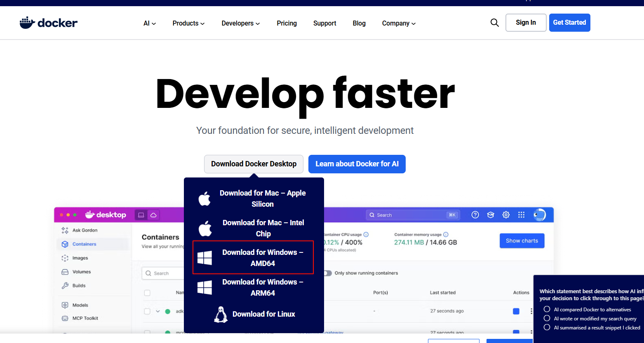Click the info icon beside Container memory usage

[x=446, y=234]
